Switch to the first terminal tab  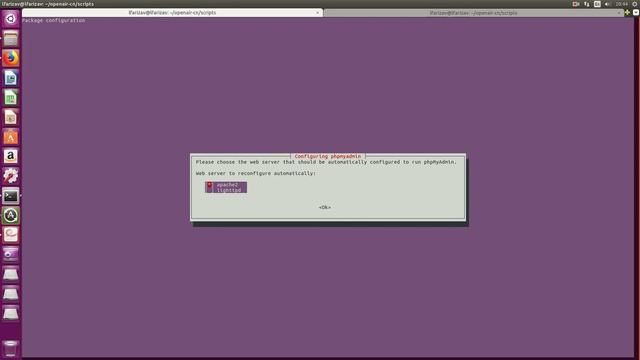172,13
